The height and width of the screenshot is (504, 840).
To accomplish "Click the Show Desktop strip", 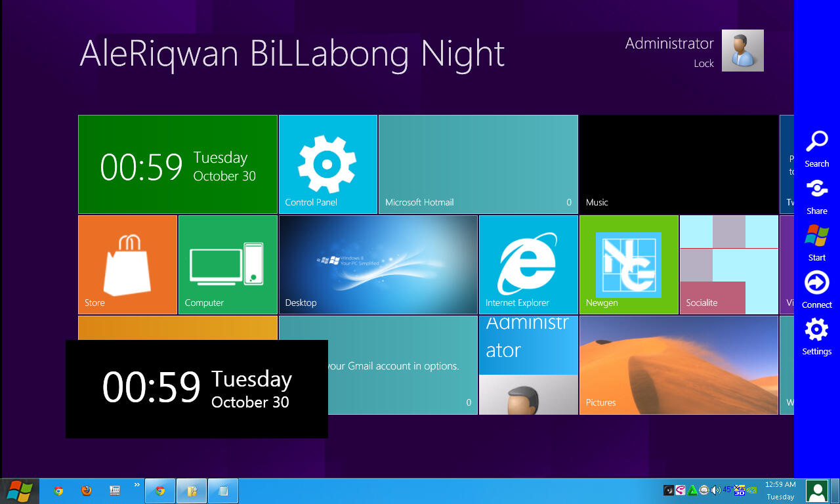I will pos(835,491).
